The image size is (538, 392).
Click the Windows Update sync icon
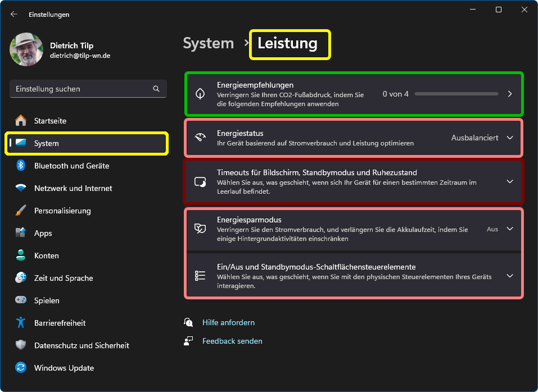pyautogui.click(x=21, y=368)
